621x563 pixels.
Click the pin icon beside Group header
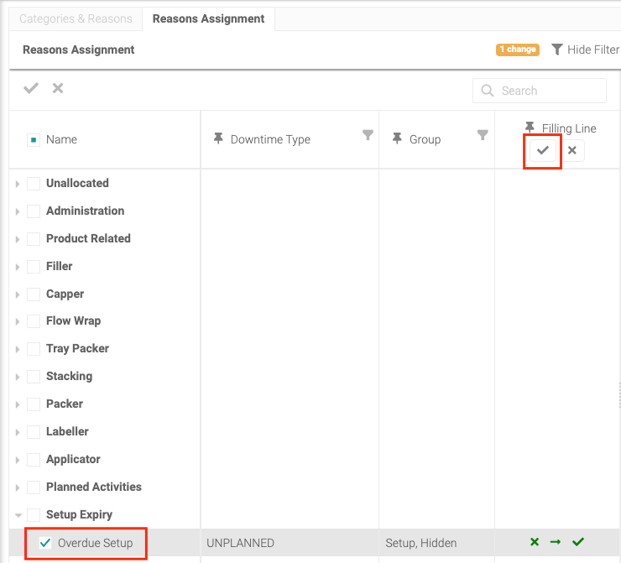point(397,139)
